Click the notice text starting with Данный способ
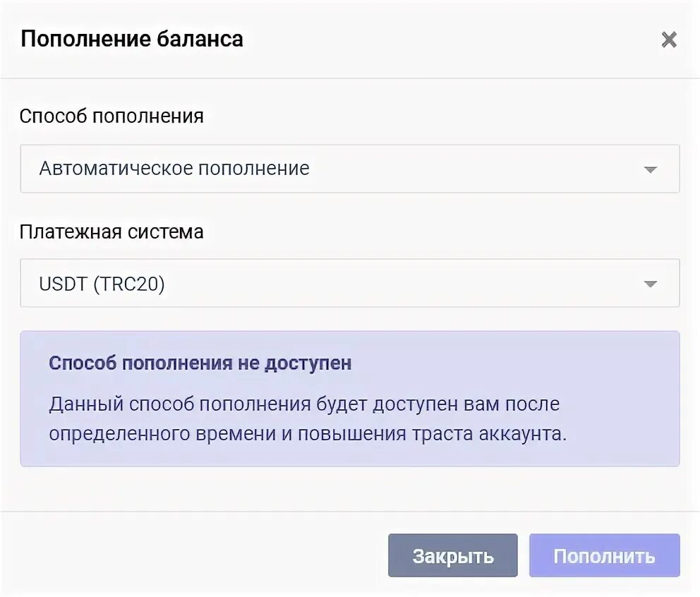This screenshot has width=700, height=597. [x=308, y=418]
